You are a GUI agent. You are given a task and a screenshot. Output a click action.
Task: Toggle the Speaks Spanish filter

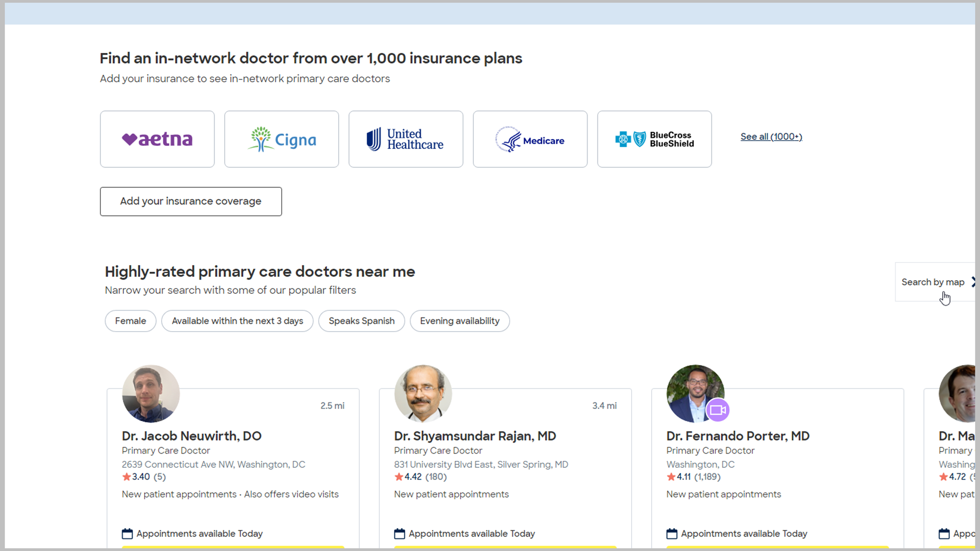(362, 321)
